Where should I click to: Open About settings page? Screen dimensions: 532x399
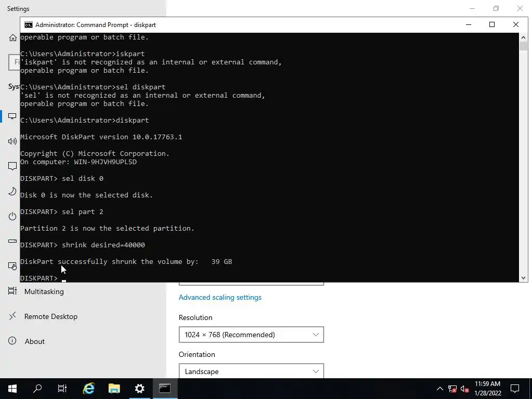(35, 341)
